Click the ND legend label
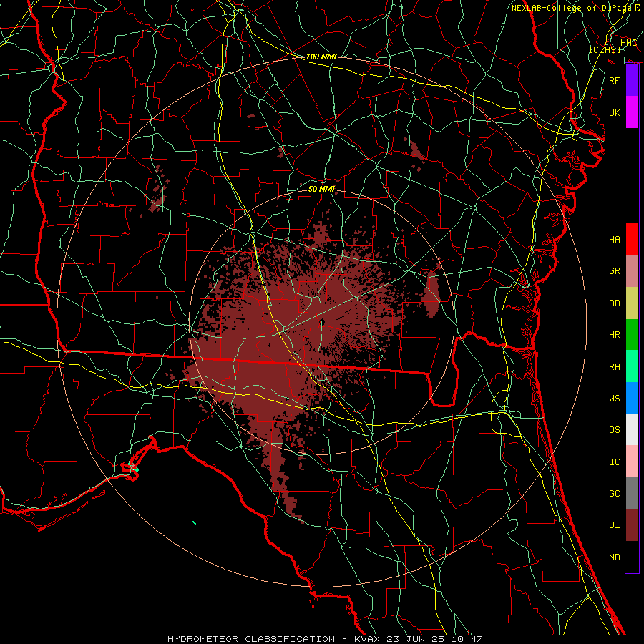644x644 pixels. click(615, 557)
